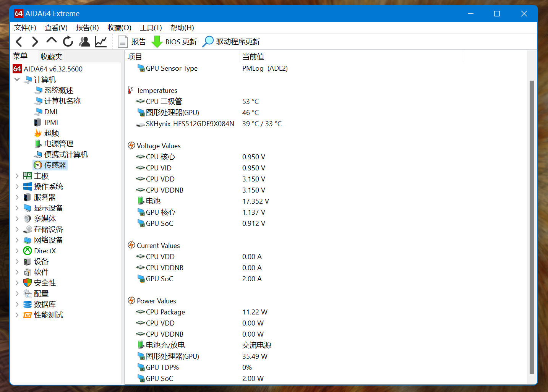Click the 驱动程序更新 button
This screenshot has height=392, width=548.
click(231, 42)
